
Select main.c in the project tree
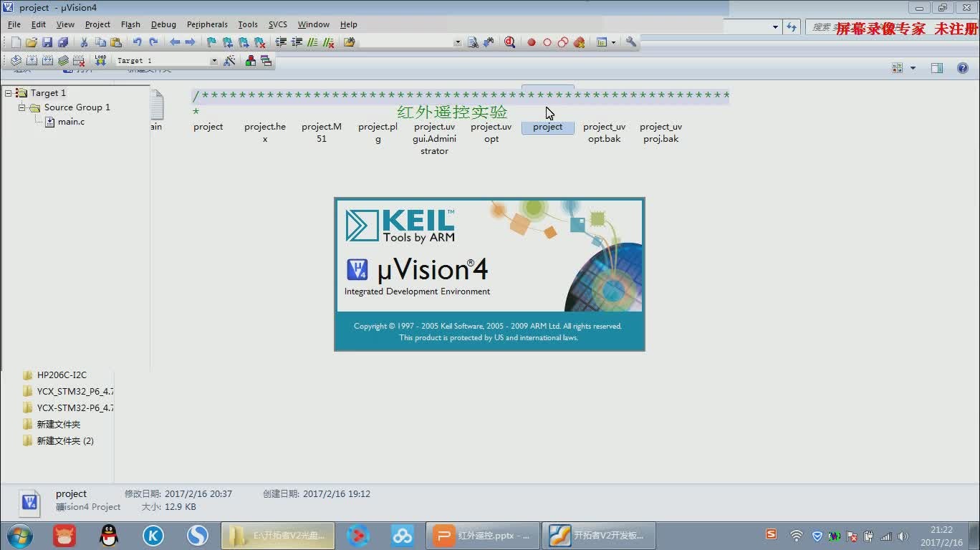click(71, 122)
